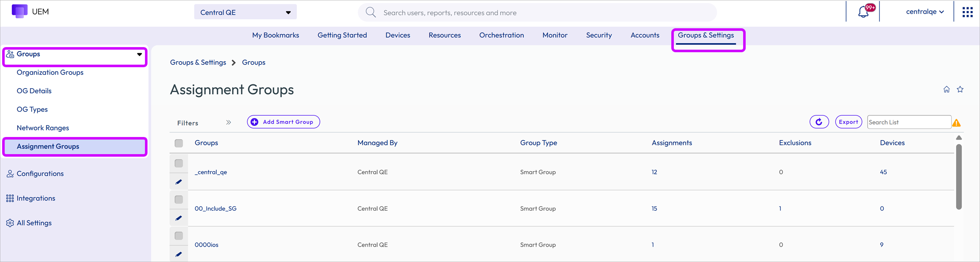
Task: Open Organization Groups in sidebar
Action: [50, 72]
